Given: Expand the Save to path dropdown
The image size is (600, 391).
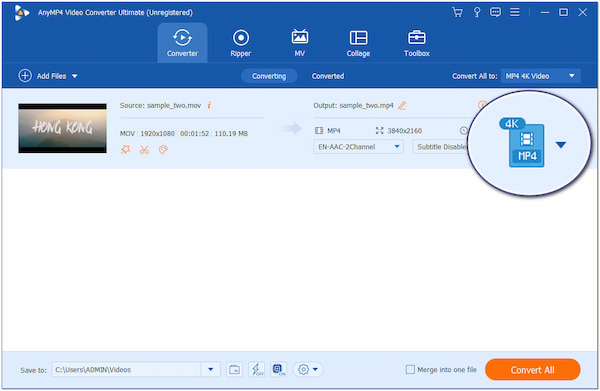Looking at the screenshot, I should click(210, 370).
